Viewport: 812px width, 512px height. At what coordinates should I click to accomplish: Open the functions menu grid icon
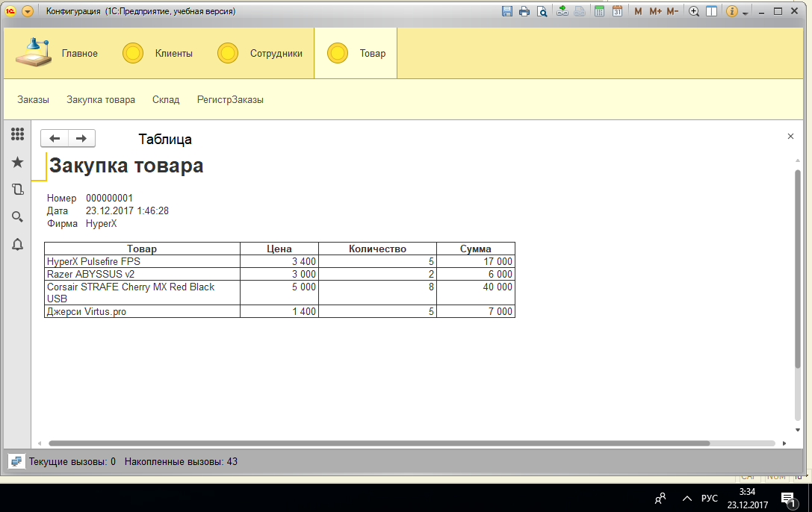tap(18, 134)
